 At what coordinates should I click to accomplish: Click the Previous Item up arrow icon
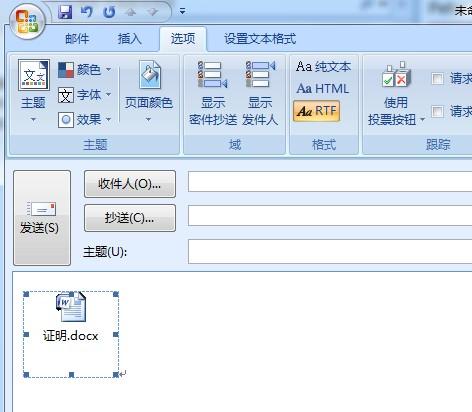coord(131,12)
